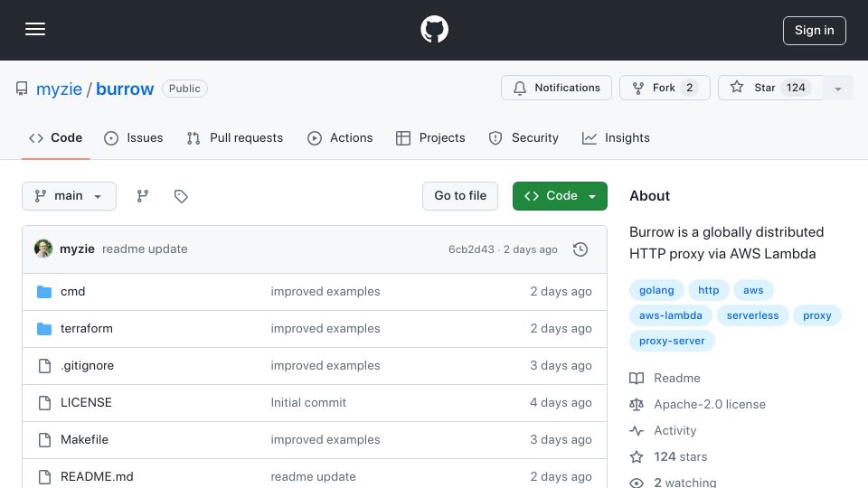
Task: Click the file icon beside Makefile
Action: tap(44, 440)
